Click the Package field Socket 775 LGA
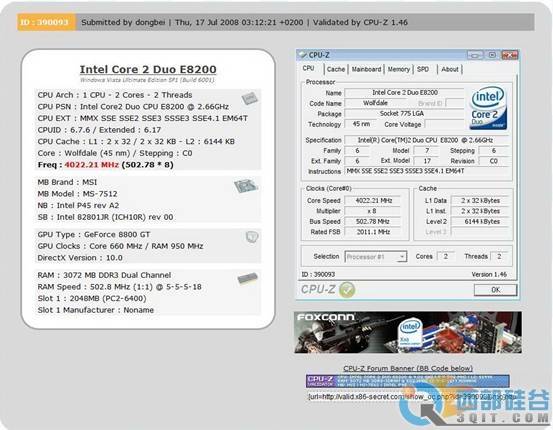This screenshot has width=553, height=430. click(405, 114)
